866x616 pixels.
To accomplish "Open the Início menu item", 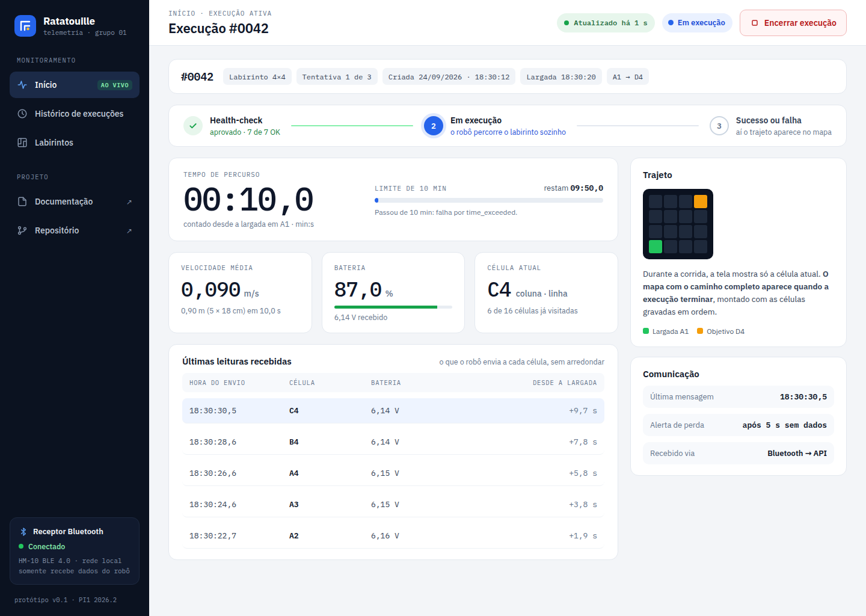I will click(75, 85).
